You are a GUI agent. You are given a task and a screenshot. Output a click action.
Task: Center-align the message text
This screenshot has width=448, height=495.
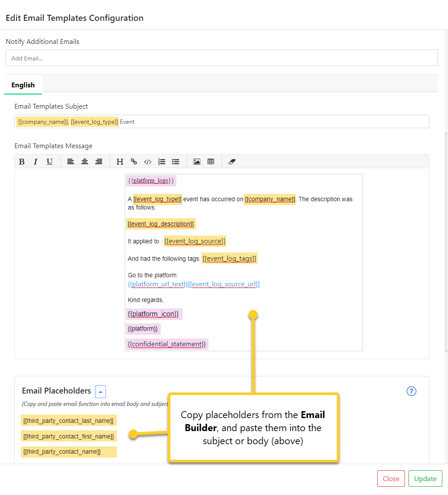[85, 161]
